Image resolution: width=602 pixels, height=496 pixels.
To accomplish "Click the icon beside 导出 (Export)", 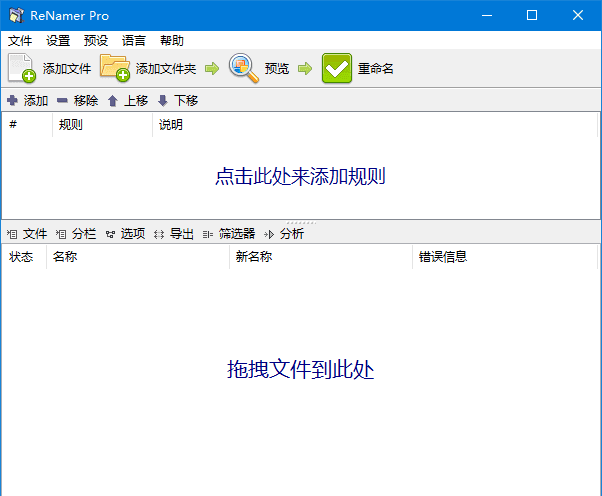I will click(x=159, y=234).
